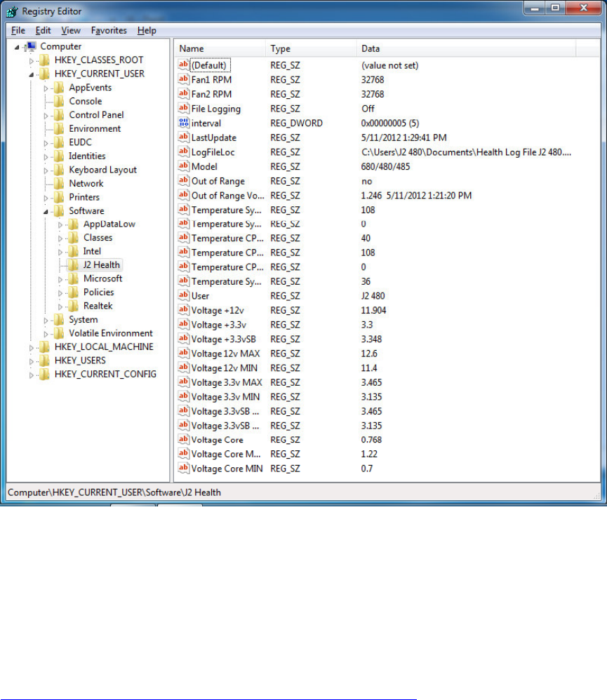Expand the Control Panel key arrow
Viewport: 607px width, 700px height.
(46, 116)
